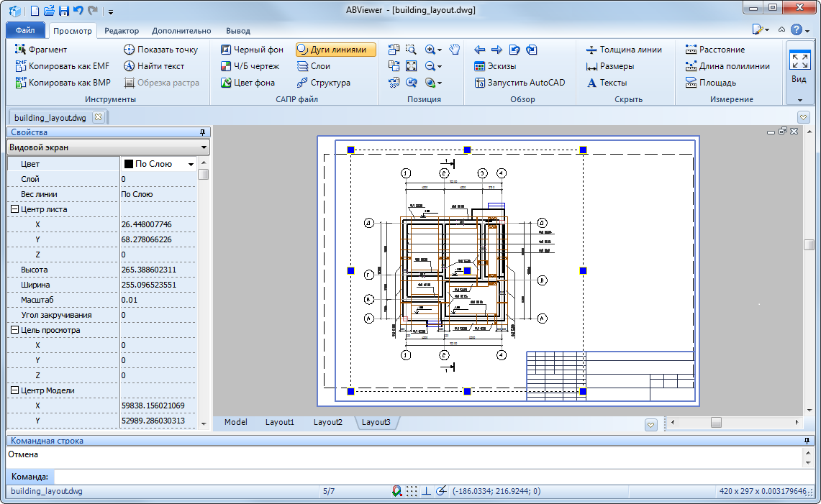The image size is (821, 504).
Task: Click the Файл button
Action: 25,31
